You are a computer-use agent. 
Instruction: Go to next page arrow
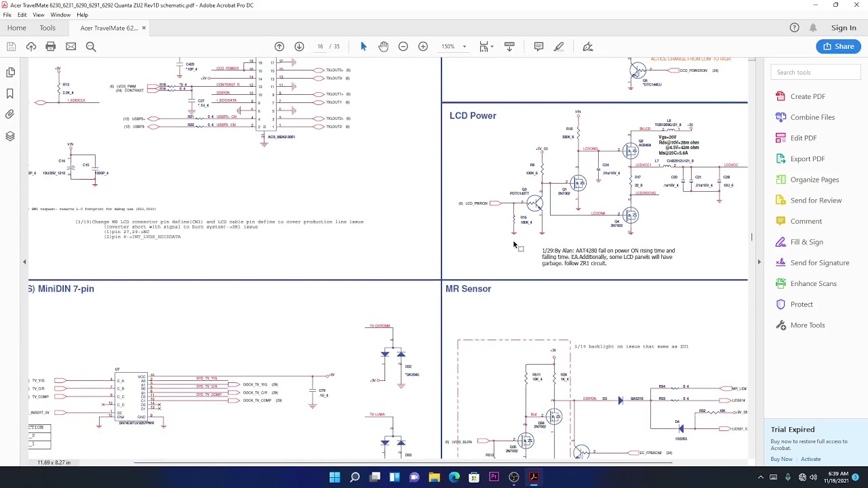coord(299,46)
